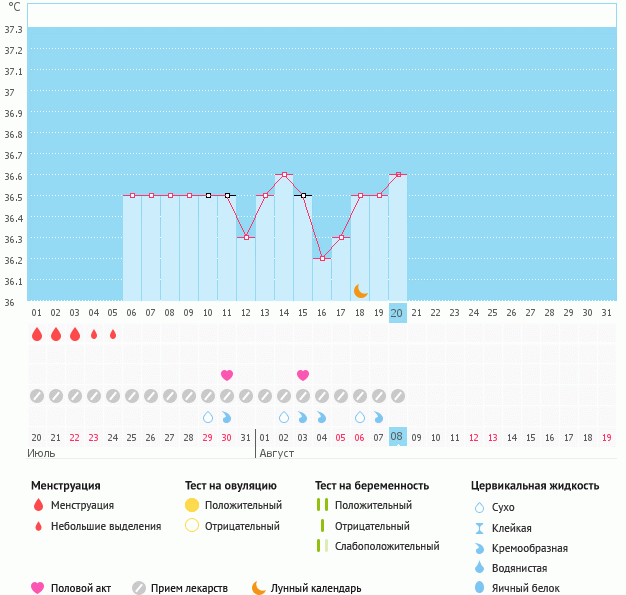Image resolution: width=626 pixels, height=595 pixels.
Task: Click the cervical fluid drop on day 16
Action: pos(322,416)
